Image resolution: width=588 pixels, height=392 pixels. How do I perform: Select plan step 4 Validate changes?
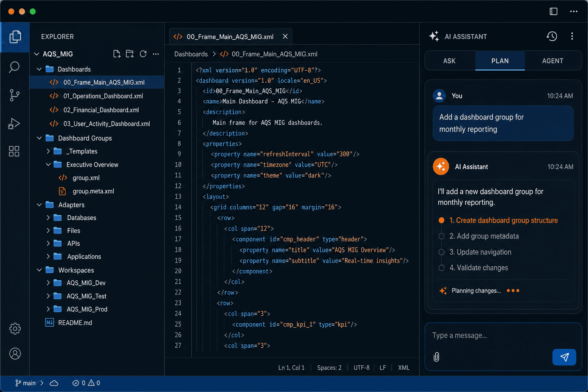[x=479, y=268]
